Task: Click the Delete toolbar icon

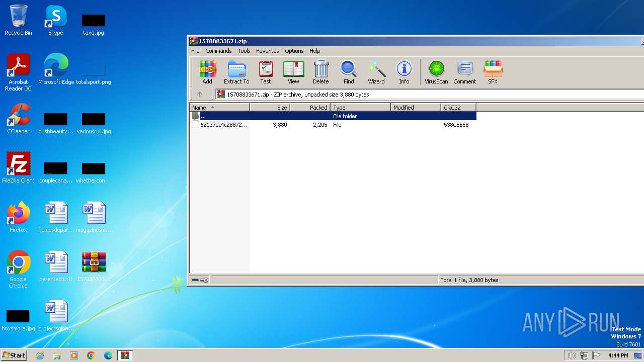Action: (x=321, y=72)
